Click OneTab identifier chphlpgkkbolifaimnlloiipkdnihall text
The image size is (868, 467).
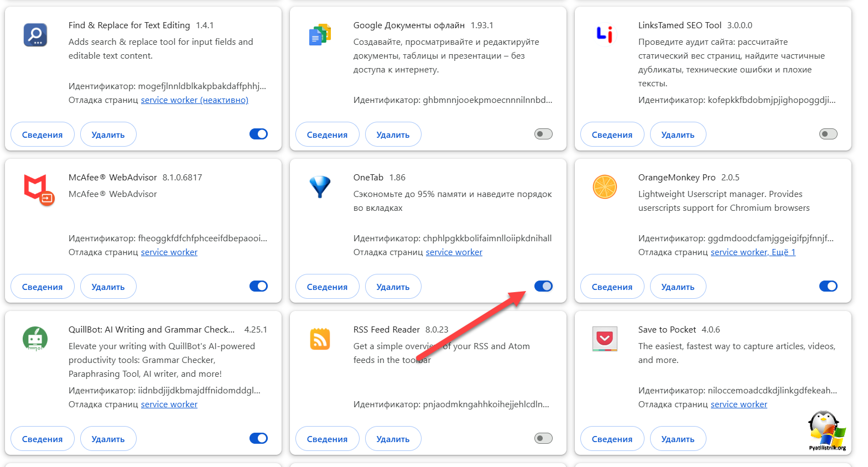487,238
